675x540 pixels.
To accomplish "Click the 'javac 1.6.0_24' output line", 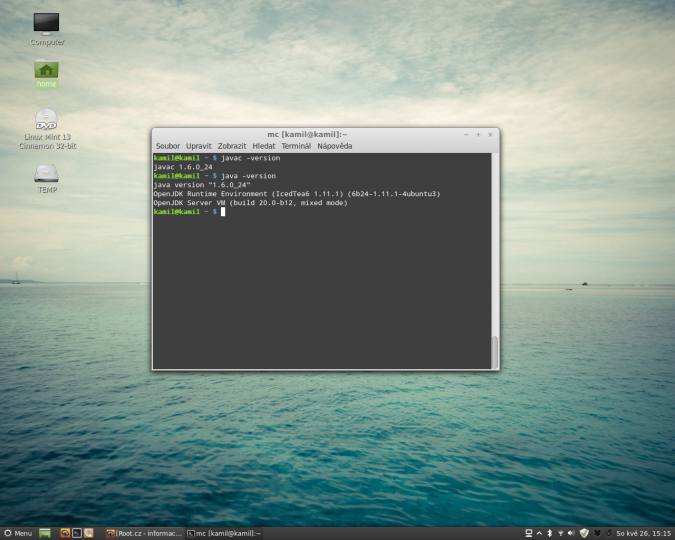I will (183, 167).
